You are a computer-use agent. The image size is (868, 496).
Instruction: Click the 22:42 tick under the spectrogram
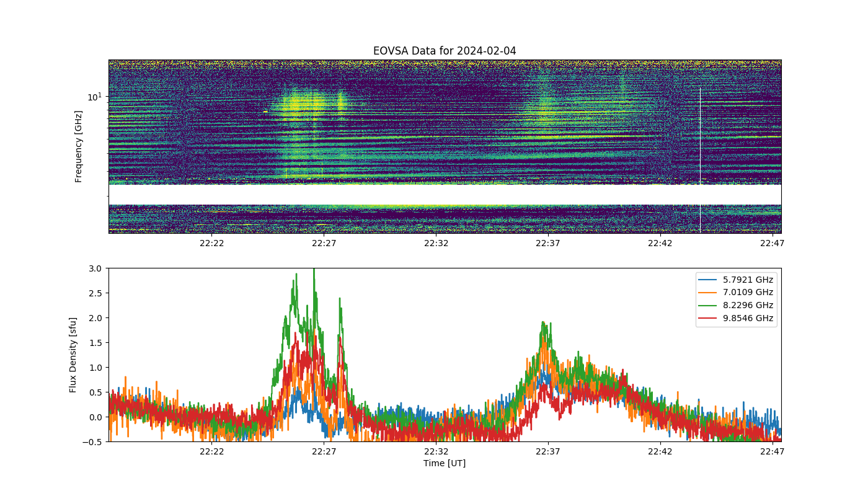(x=660, y=243)
